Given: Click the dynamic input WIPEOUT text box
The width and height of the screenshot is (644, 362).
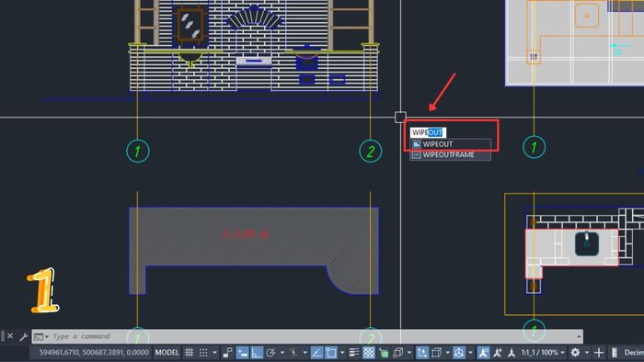Looking at the screenshot, I should (428, 132).
